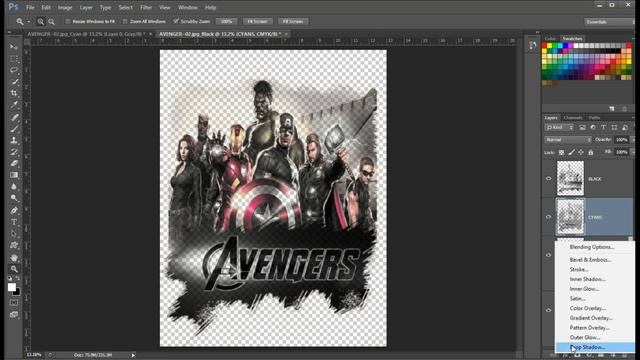
Task: Toggle Quick Mask mode icon
Action: tap(14, 303)
